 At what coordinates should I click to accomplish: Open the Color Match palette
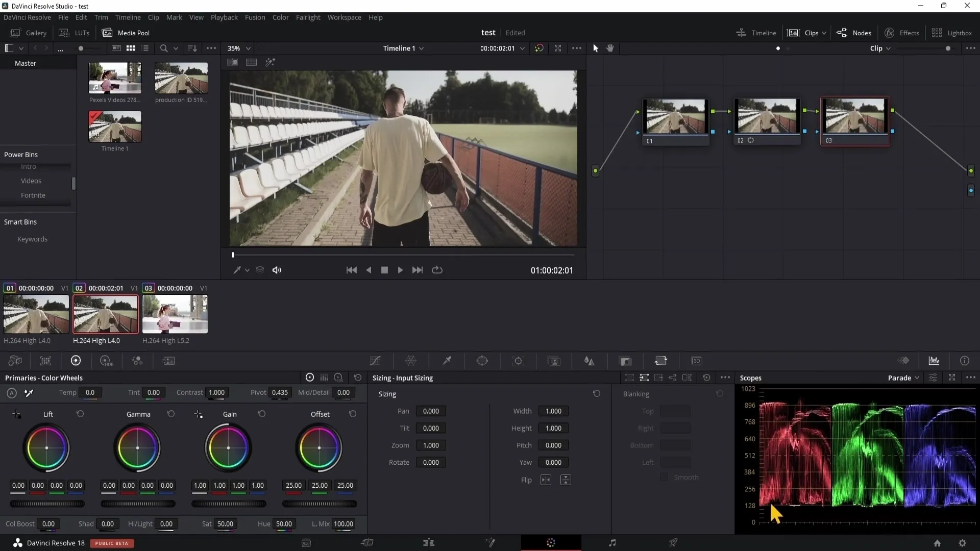[46, 361]
